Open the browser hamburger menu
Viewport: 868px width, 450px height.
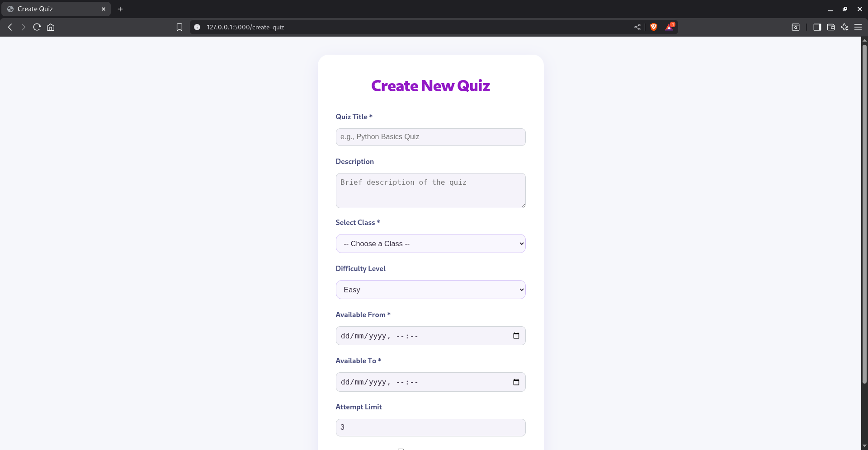click(x=858, y=27)
